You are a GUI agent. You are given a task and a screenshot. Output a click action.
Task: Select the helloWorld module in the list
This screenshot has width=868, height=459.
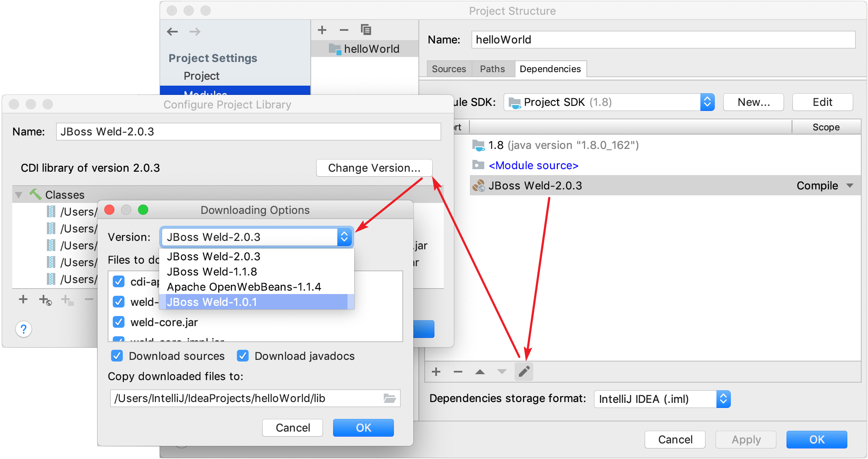point(365,49)
